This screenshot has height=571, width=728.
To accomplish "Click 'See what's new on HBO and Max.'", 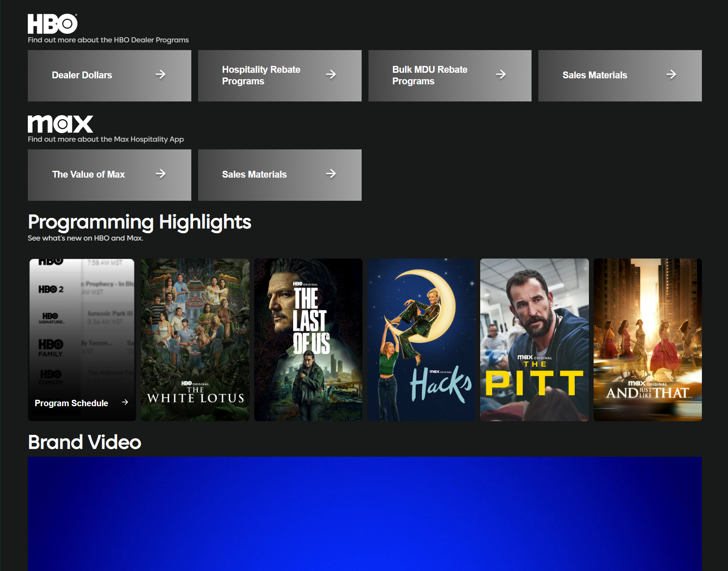I will tap(86, 238).
